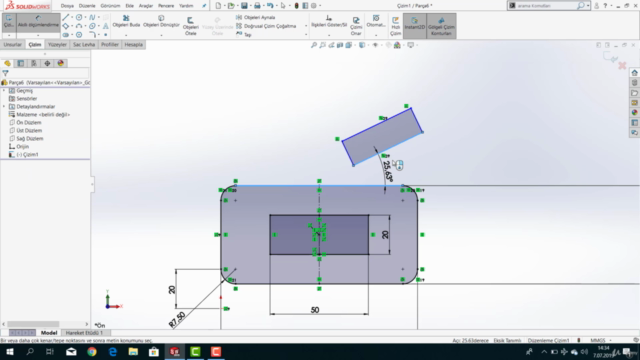
Task: Open Chrome from the Windows taskbar
Action: (92, 351)
